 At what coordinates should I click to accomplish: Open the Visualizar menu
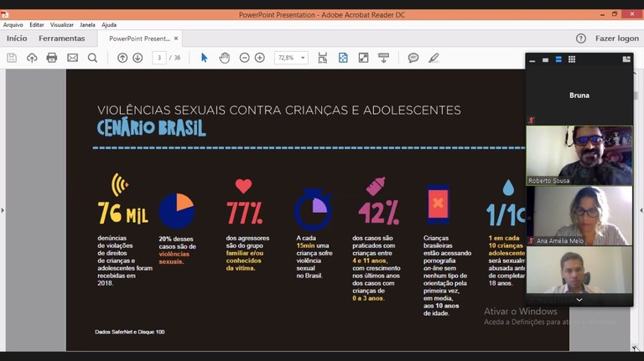[61, 25]
